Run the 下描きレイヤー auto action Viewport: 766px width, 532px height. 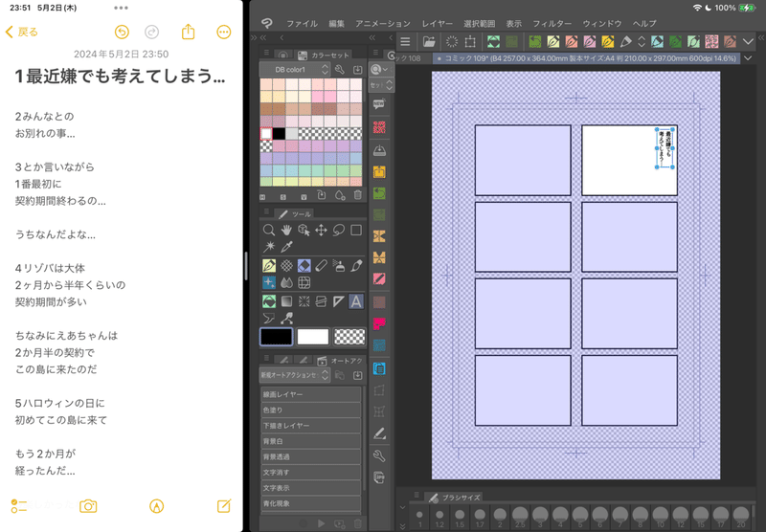coord(310,425)
